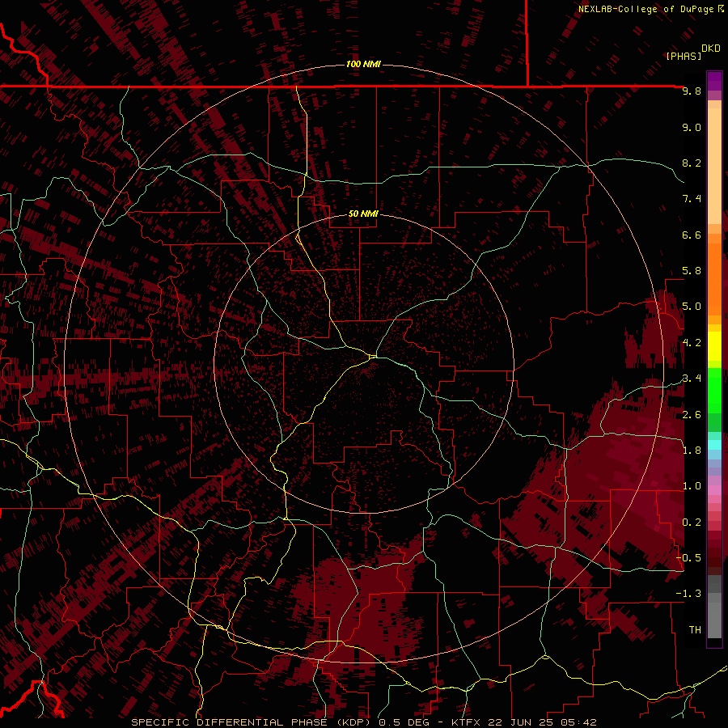Click the 50 NMI range ring label
728x728 pixels.
pyautogui.click(x=363, y=214)
